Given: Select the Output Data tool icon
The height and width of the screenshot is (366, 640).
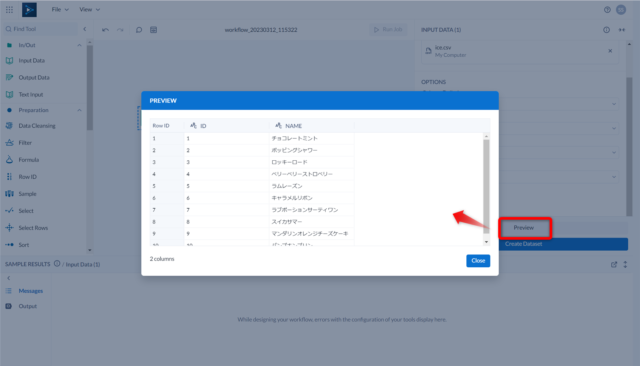Looking at the screenshot, I should click(9, 77).
